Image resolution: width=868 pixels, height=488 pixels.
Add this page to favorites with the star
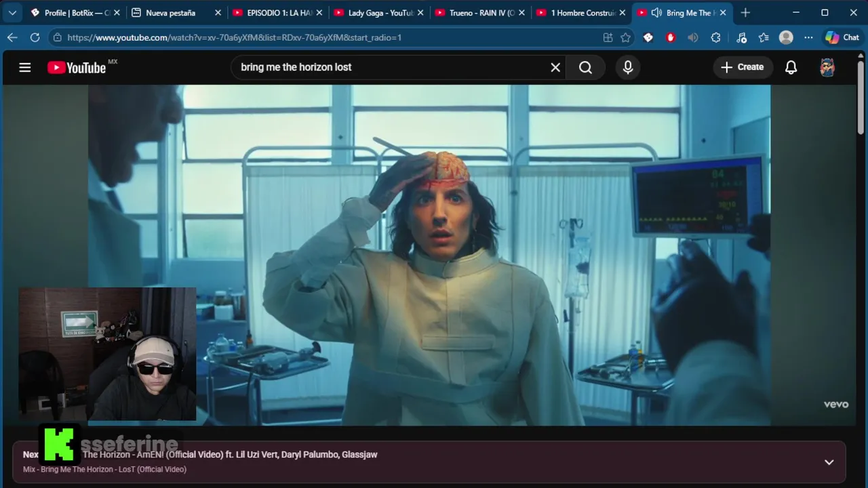(625, 37)
